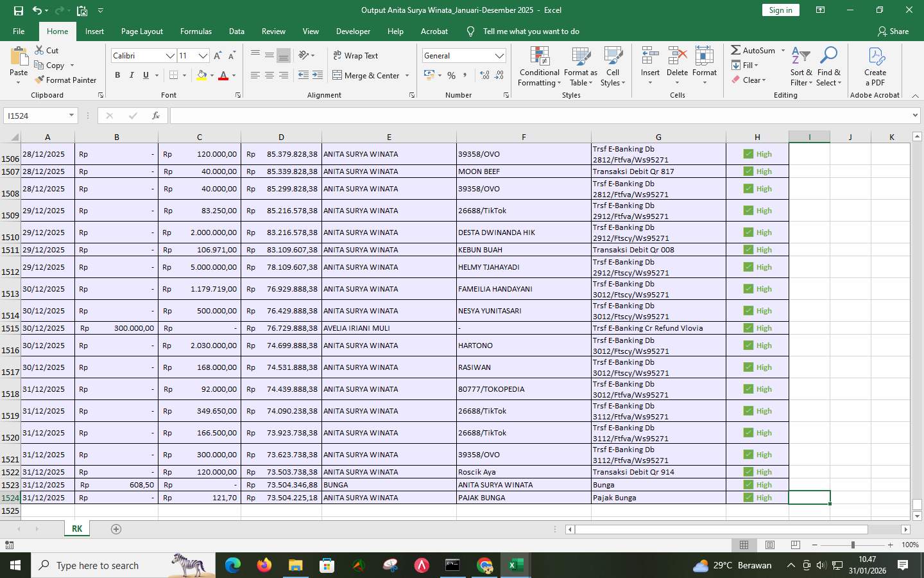The image size is (924, 578).
Task: Click the Sign in button
Action: tap(780, 10)
